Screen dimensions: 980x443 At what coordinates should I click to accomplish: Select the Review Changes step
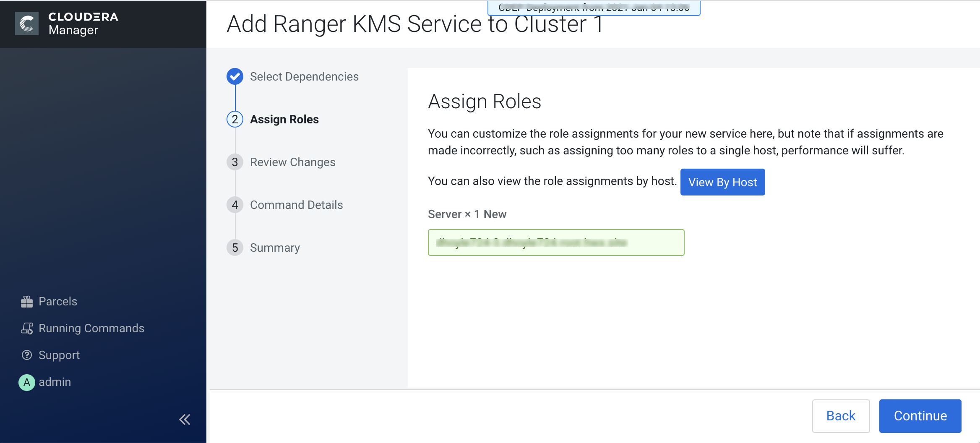[293, 162]
